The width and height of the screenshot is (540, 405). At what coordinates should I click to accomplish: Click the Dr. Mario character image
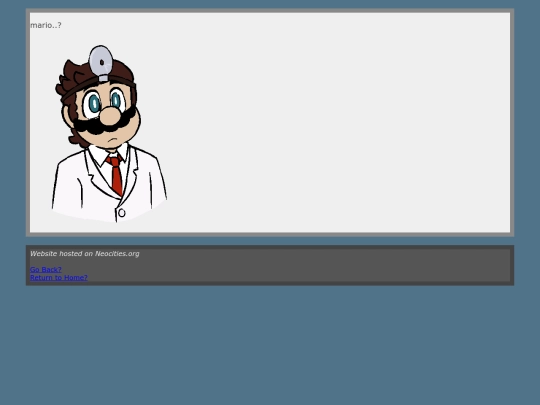tap(110, 134)
